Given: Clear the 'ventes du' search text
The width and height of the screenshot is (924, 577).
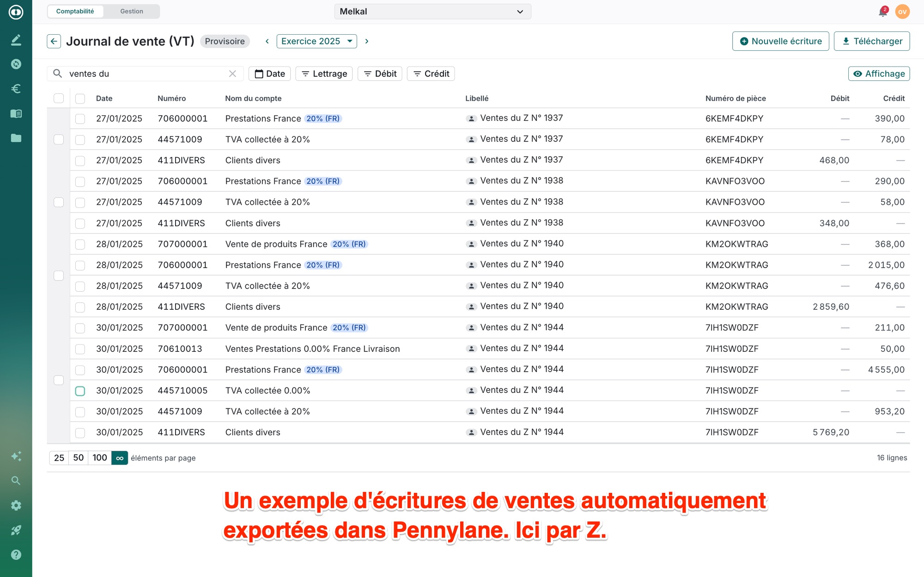Looking at the screenshot, I should [x=232, y=74].
